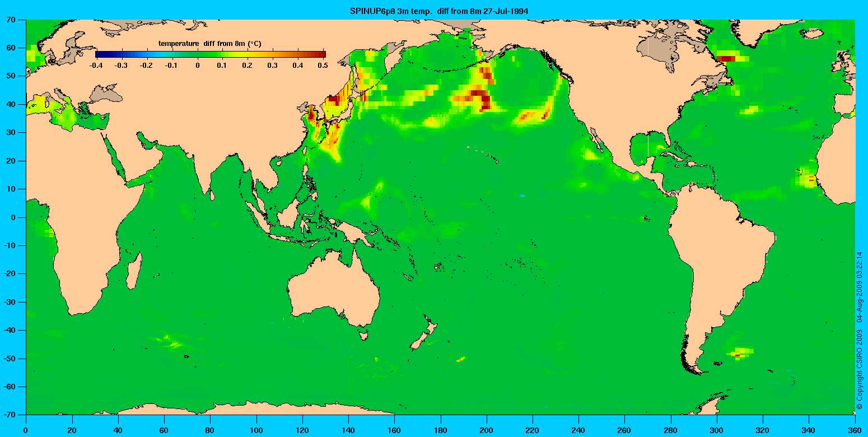Image resolution: width=868 pixels, height=437 pixels.
Task: Click colorbar tick label '0.5'
Action: click(x=323, y=65)
